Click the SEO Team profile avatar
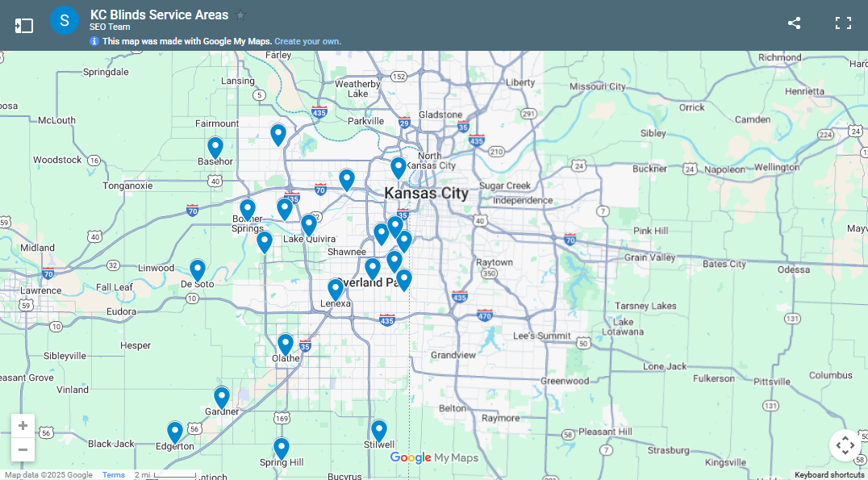868x480 pixels. pos(65,20)
